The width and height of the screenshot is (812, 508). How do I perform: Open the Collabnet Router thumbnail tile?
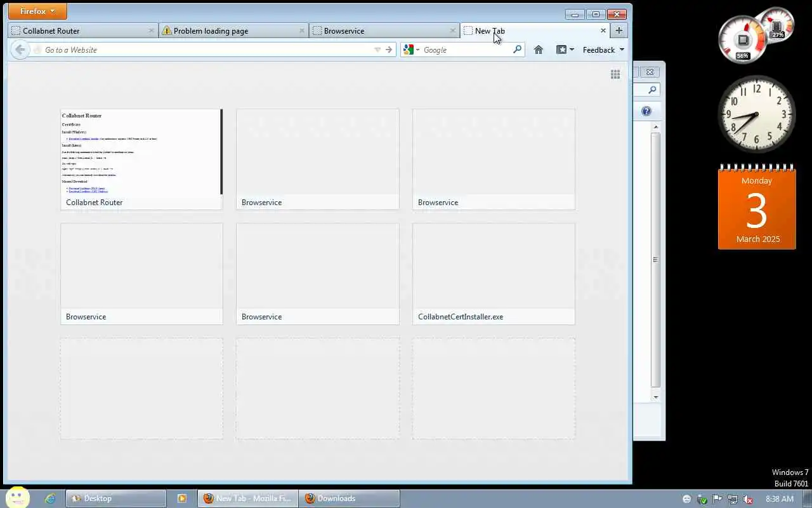click(141, 159)
